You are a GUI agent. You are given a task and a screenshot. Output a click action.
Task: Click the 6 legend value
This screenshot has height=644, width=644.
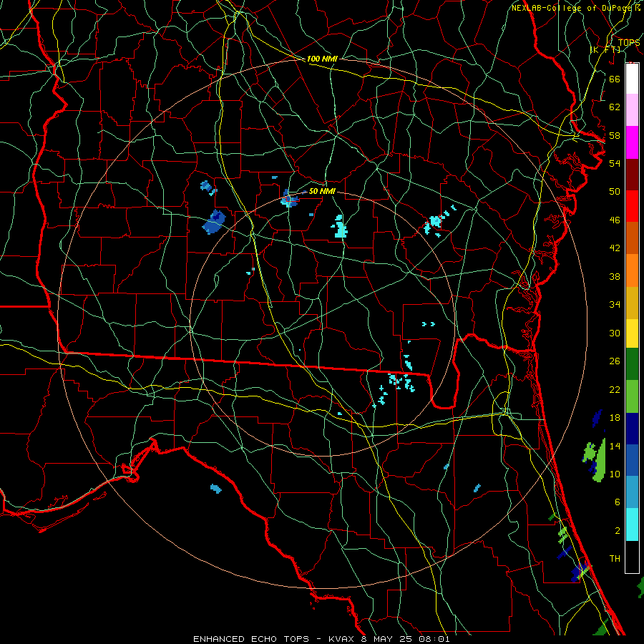[617, 502]
